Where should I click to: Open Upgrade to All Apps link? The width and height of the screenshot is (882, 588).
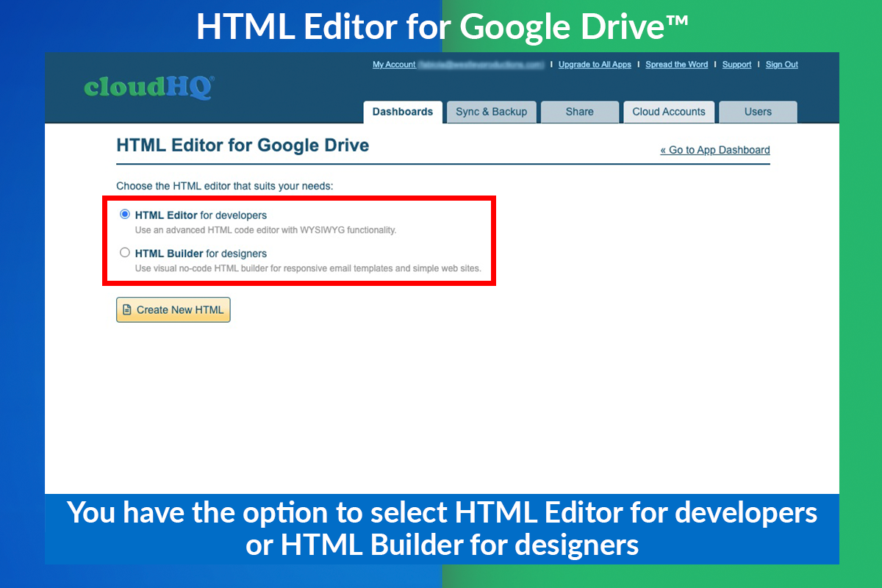(x=595, y=65)
